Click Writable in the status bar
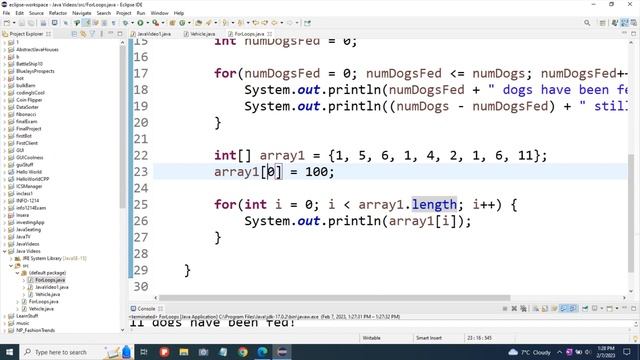The width and height of the screenshot is (640, 360). click(x=371, y=338)
